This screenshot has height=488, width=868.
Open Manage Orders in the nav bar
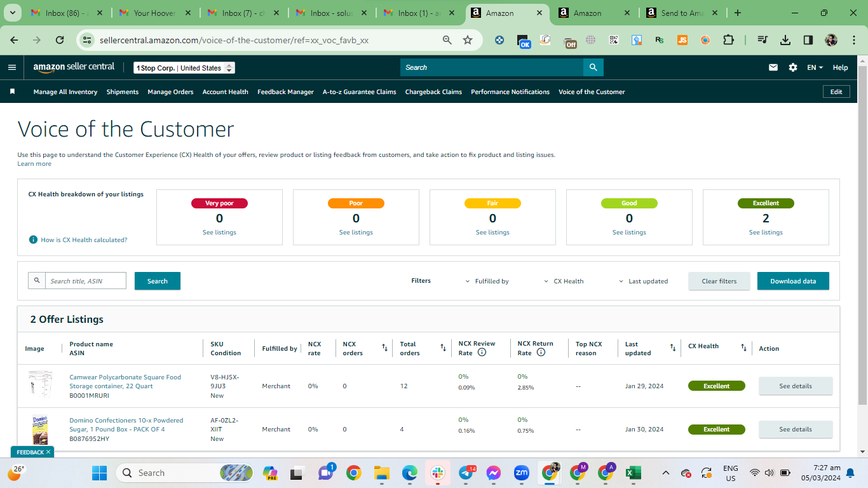(x=170, y=92)
